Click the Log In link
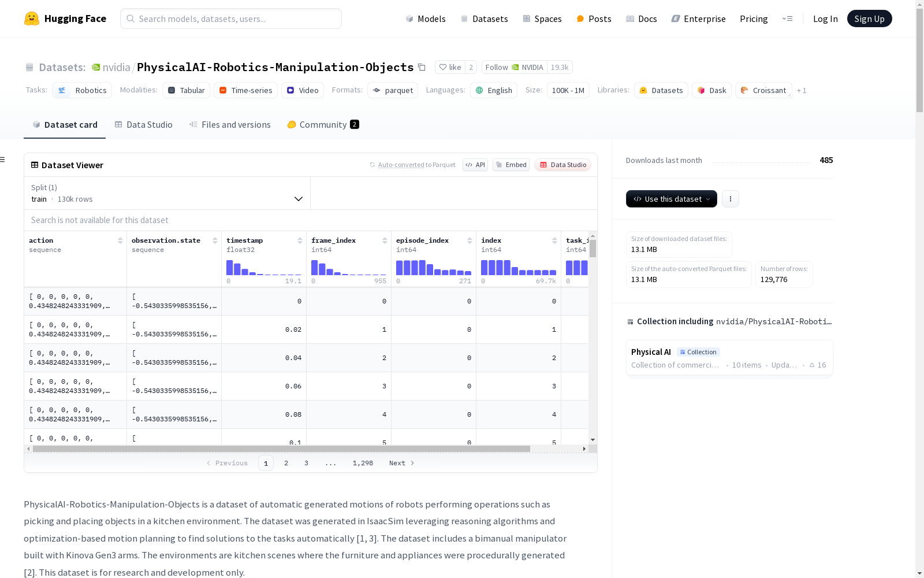 pyautogui.click(x=825, y=18)
